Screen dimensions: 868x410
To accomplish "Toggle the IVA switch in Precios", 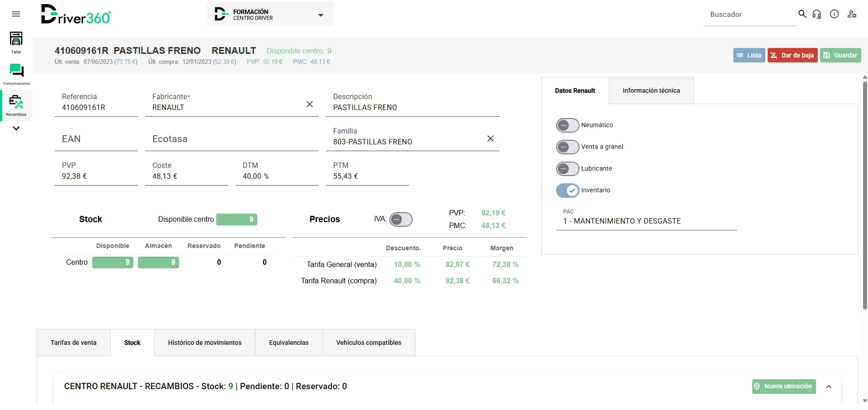I will pyautogui.click(x=401, y=219).
